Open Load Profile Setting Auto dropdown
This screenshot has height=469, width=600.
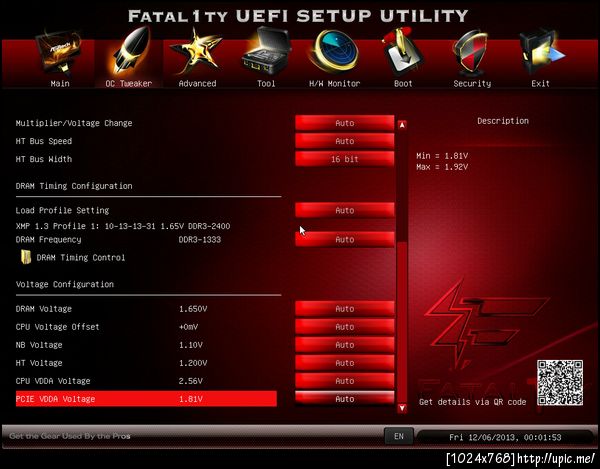pyautogui.click(x=344, y=210)
